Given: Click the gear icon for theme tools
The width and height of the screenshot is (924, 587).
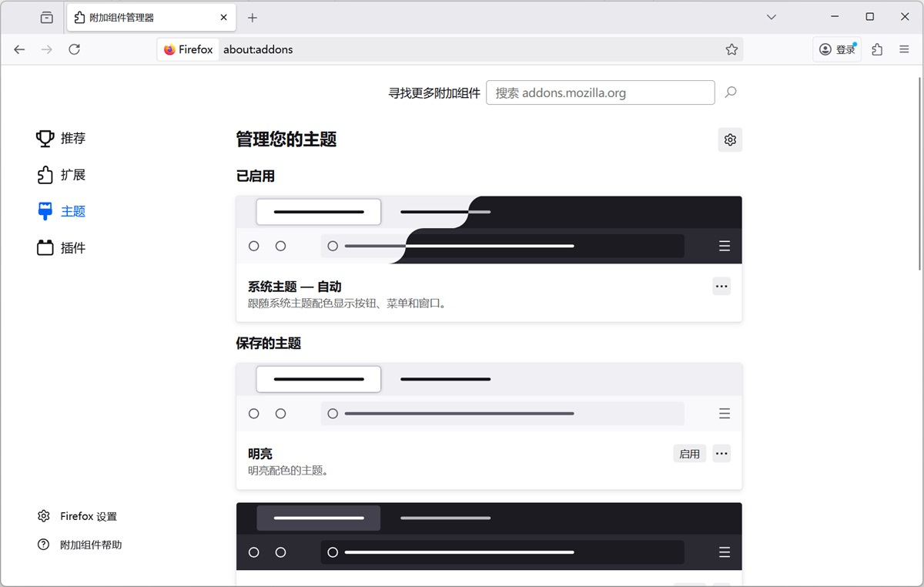Looking at the screenshot, I should coord(729,139).
